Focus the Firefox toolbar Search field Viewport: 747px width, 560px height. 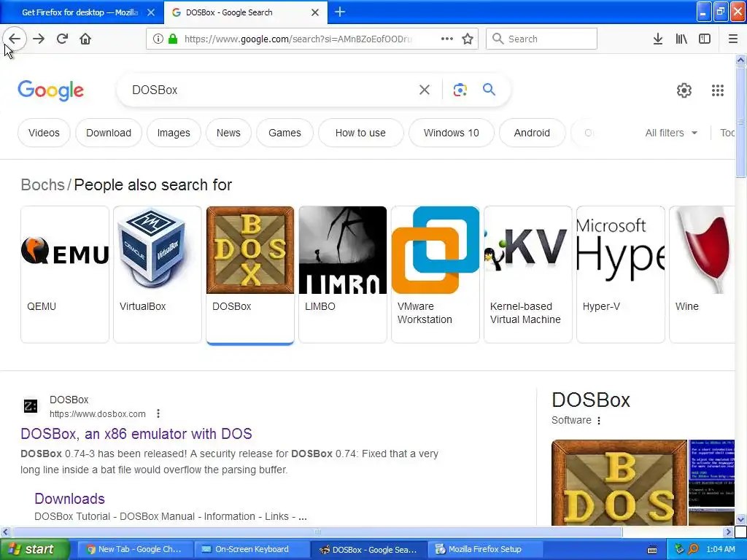coord(541,39)
